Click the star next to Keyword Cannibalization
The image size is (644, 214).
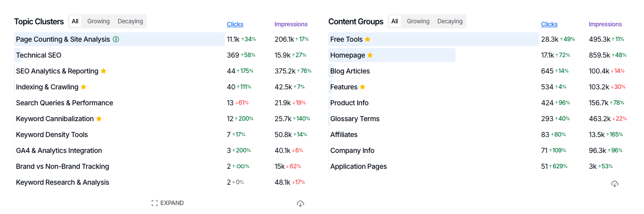point(99,119)
